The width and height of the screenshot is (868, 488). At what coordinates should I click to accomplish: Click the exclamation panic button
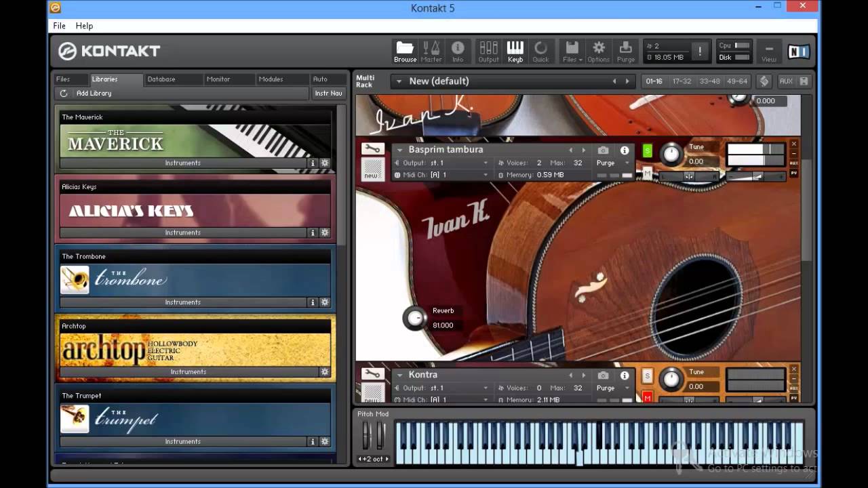[700, 52]
